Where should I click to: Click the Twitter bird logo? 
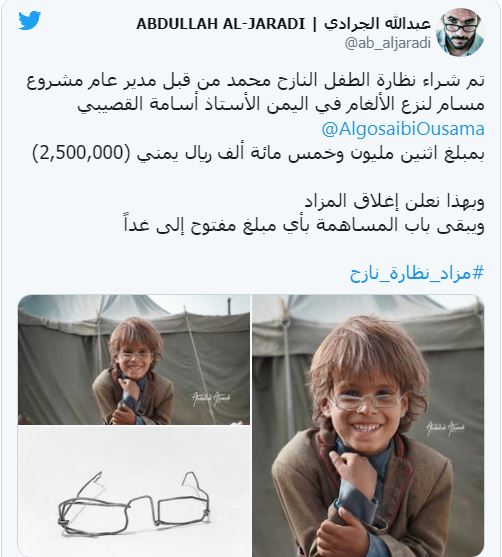point(29,21)
